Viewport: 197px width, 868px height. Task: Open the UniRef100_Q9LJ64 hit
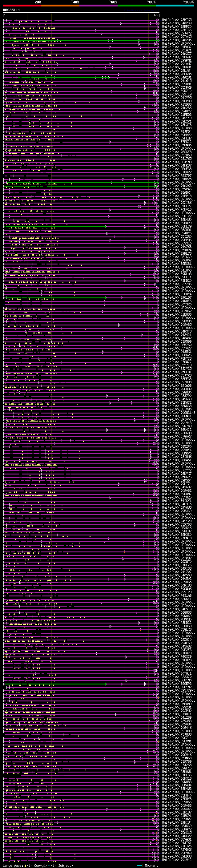click(177, 71)
